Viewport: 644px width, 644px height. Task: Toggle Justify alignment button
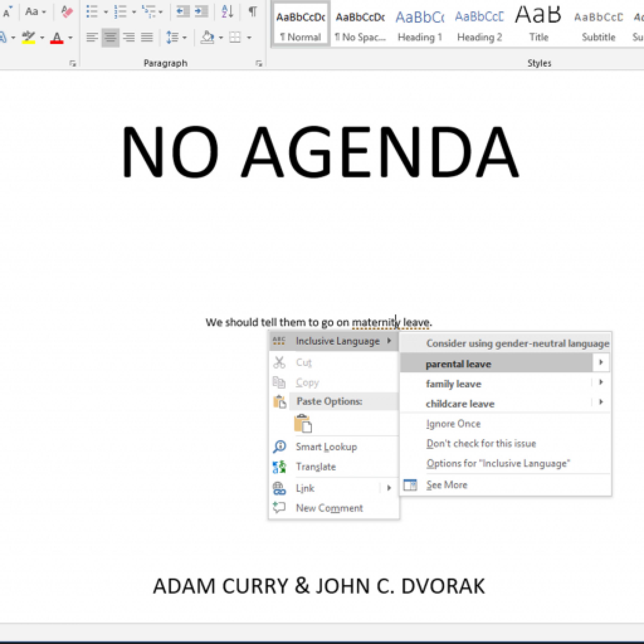coord(147,37)
